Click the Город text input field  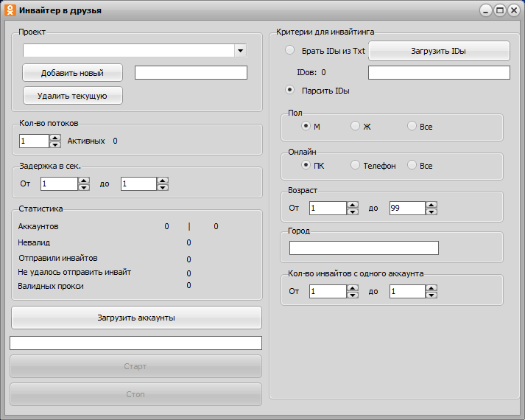pyautogui.click(x=364, y=248)
